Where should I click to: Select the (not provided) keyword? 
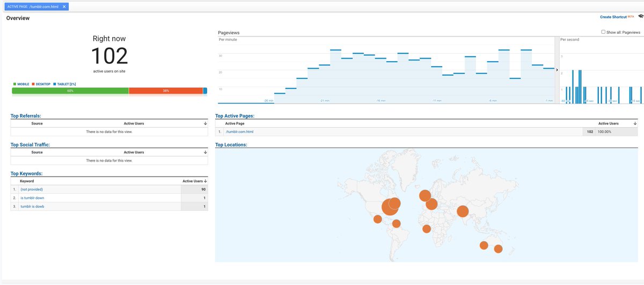pyautogui.click(x=32, y=189)
